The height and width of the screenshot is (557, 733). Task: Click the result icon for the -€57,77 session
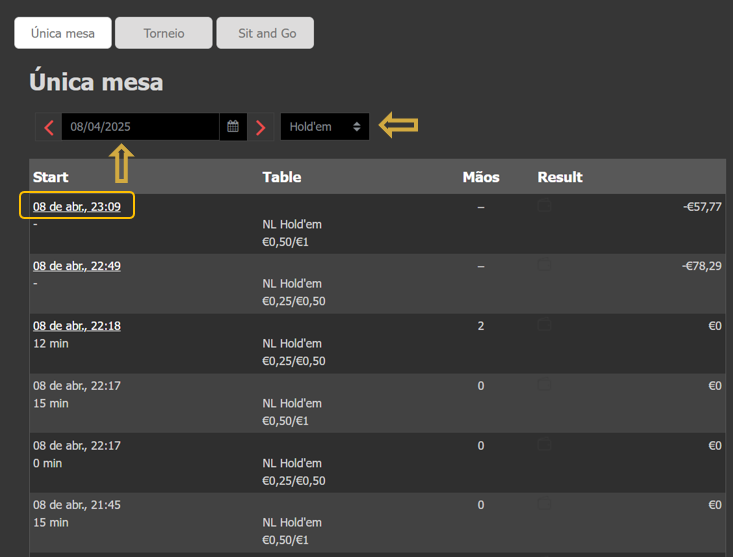tap(544, 206)
